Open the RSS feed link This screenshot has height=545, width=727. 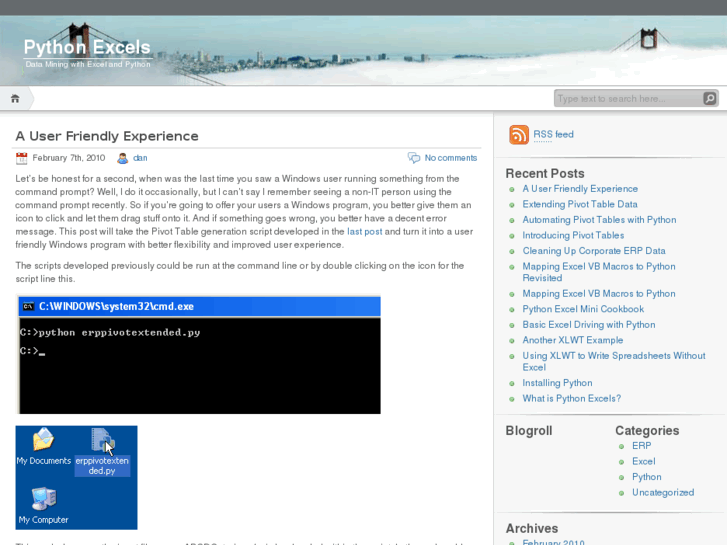tap(553, 135)
